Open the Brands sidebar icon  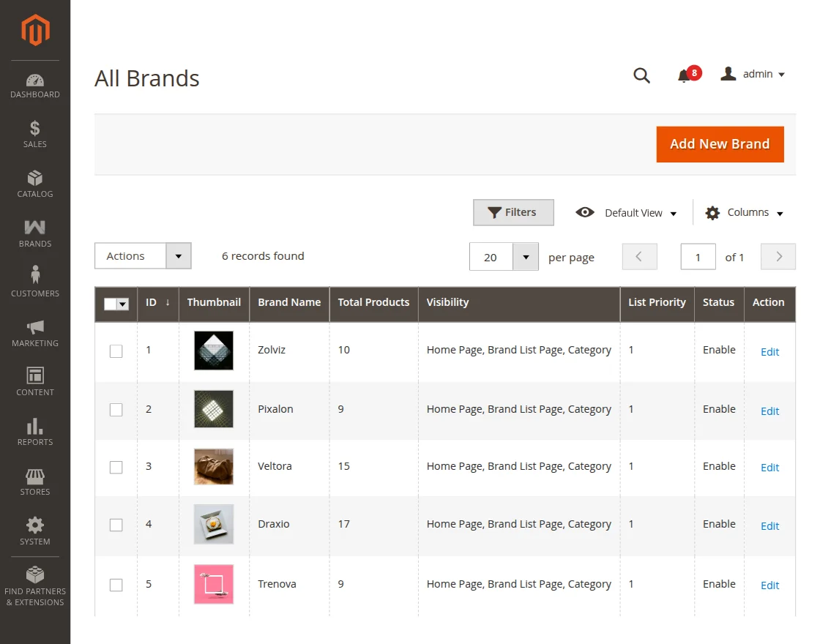tap(35, 228)
